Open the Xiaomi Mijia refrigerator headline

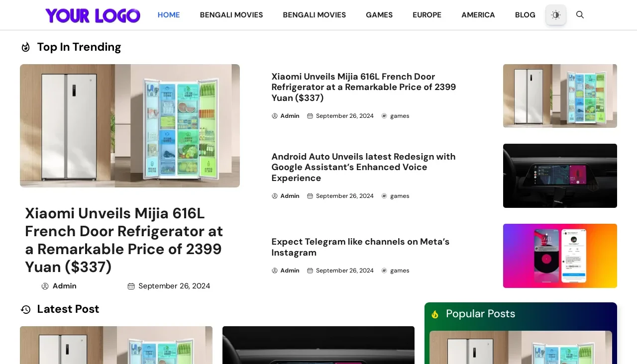tap(363, 87)
